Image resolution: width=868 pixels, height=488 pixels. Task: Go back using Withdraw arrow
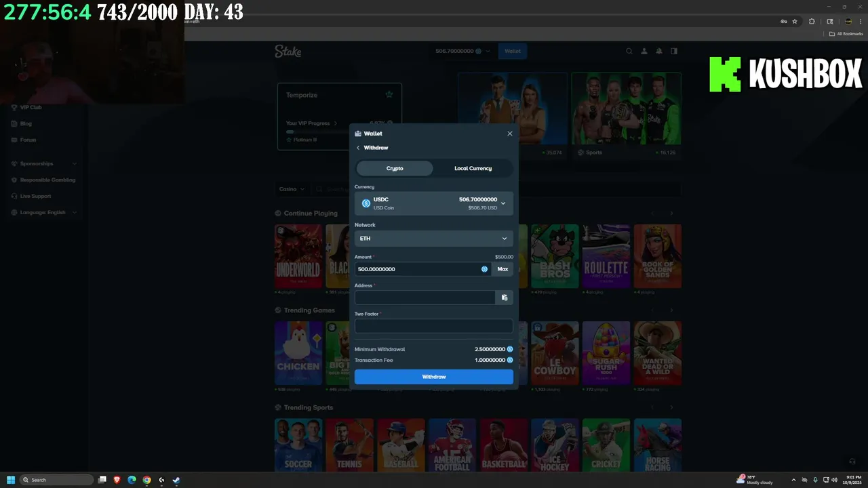coord(358,148)
